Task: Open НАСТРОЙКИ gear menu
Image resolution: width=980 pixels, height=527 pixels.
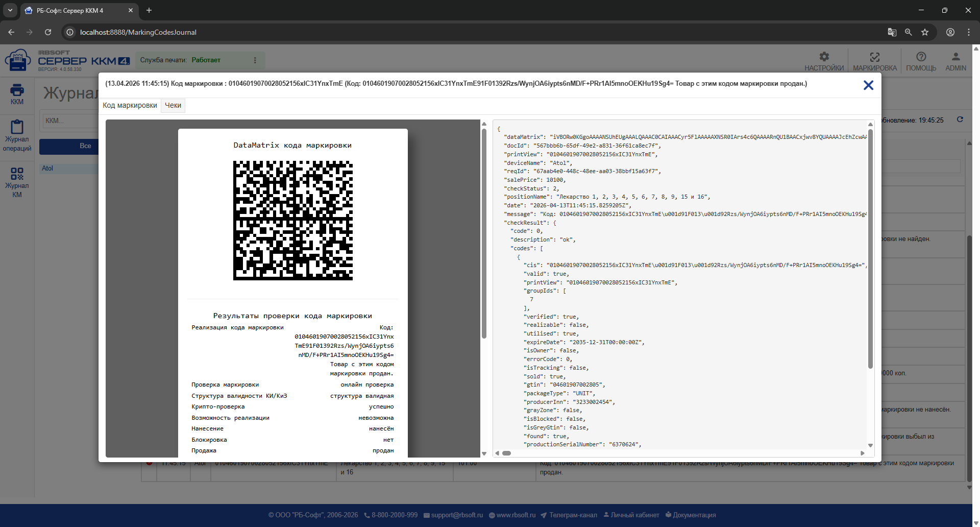Action: (824, 61)
